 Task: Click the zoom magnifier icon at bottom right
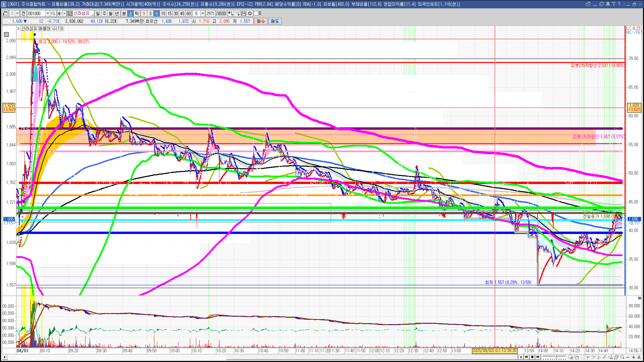622,357
